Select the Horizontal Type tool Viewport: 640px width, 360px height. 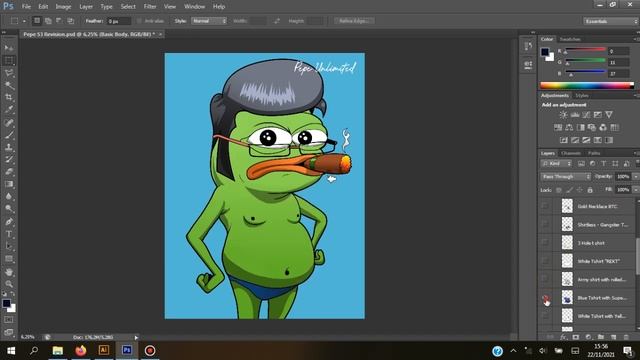(9, 234)
